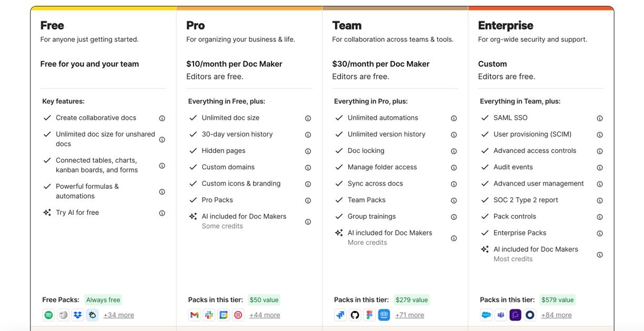Click the Jira pack icon
The image size is (644, 331).
340,315
